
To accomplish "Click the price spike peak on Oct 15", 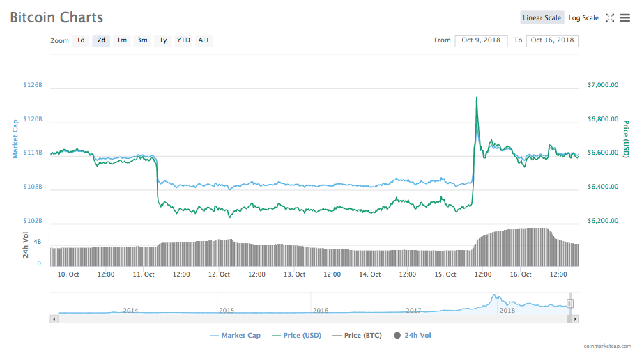I will (x=477, y=98).
